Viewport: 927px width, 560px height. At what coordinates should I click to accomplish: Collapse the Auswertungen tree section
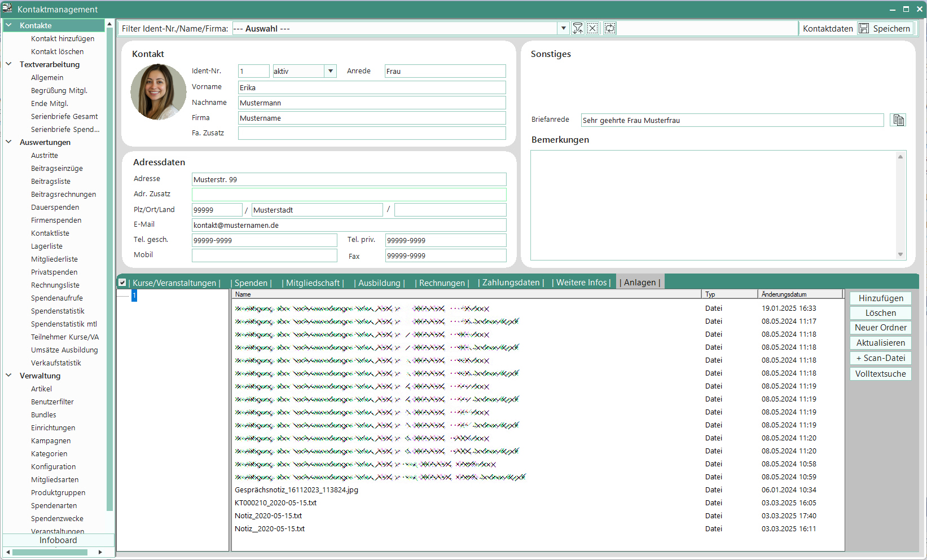[9, 142]
